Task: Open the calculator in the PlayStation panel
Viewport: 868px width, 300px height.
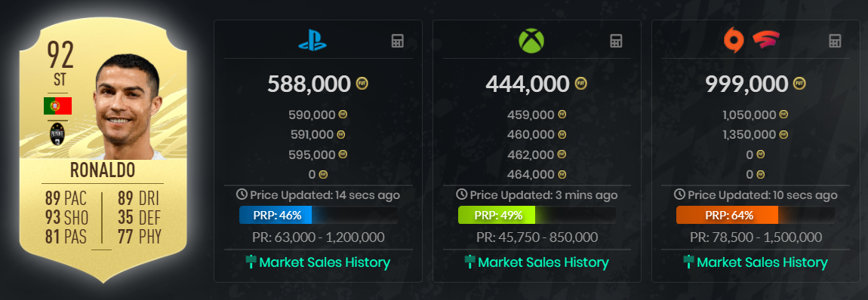Action: coord(398,41)
